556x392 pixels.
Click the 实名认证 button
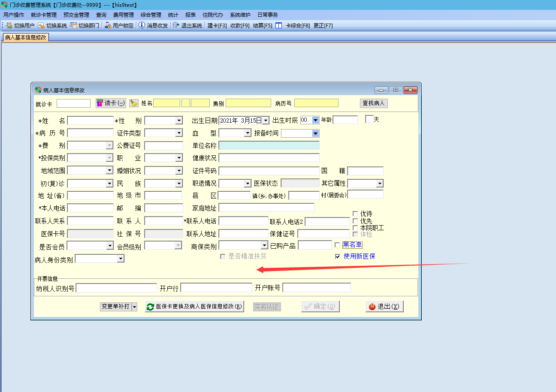267,307
